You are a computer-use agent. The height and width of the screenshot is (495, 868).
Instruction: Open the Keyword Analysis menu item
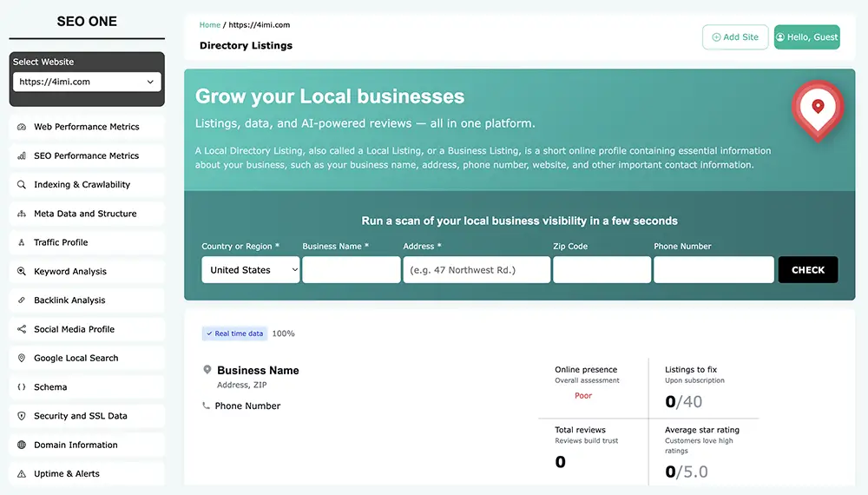point(70,271)
